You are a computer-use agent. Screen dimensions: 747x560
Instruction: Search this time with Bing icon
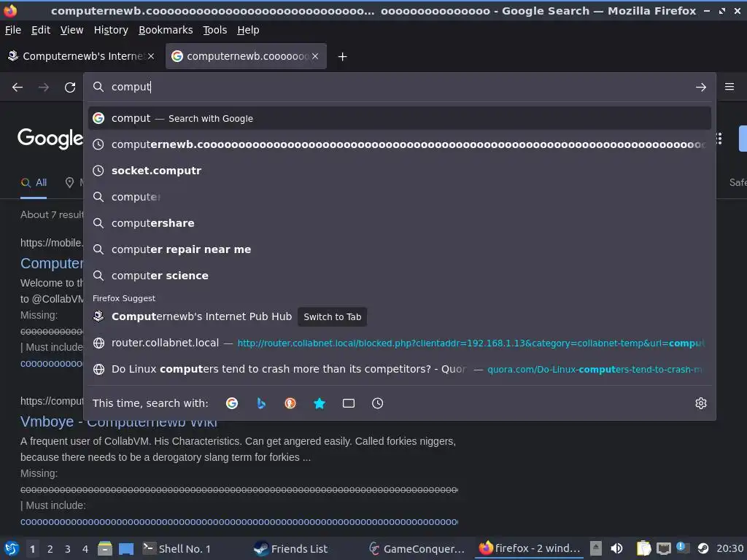[261, 403]
